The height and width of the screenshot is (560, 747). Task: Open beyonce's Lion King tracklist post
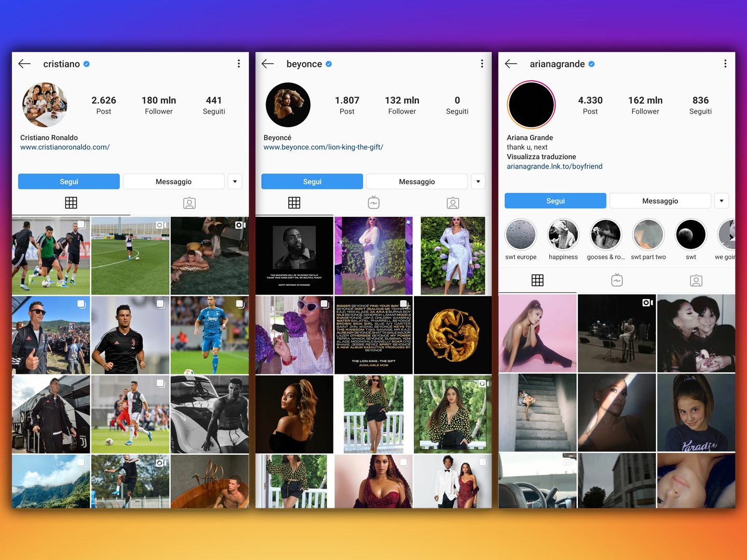(374, 335)
